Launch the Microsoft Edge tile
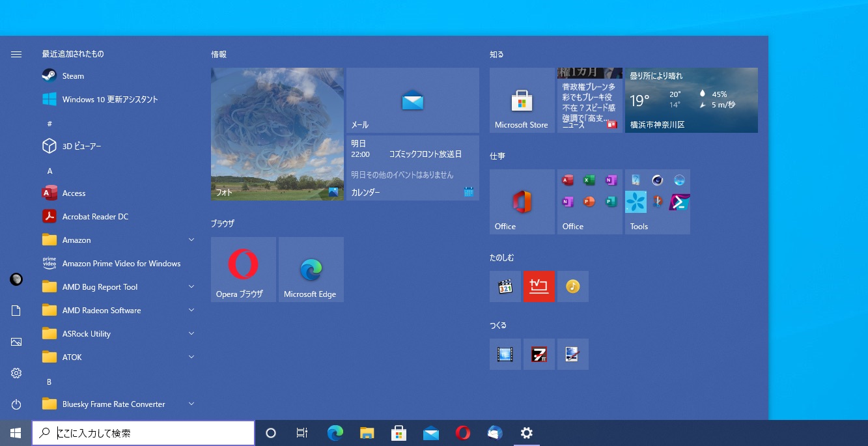 (x=311, y=270)
